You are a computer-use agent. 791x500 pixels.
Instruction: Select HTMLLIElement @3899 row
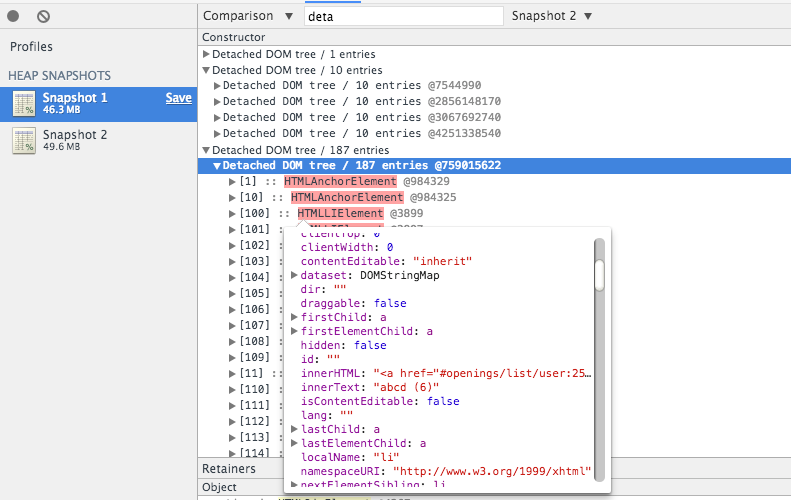[x=340, y=214]
